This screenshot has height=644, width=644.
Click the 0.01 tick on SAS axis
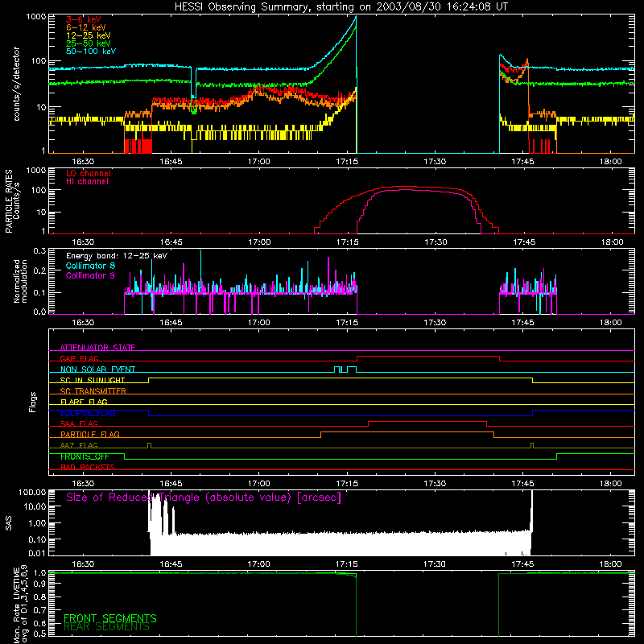[37, 553]
